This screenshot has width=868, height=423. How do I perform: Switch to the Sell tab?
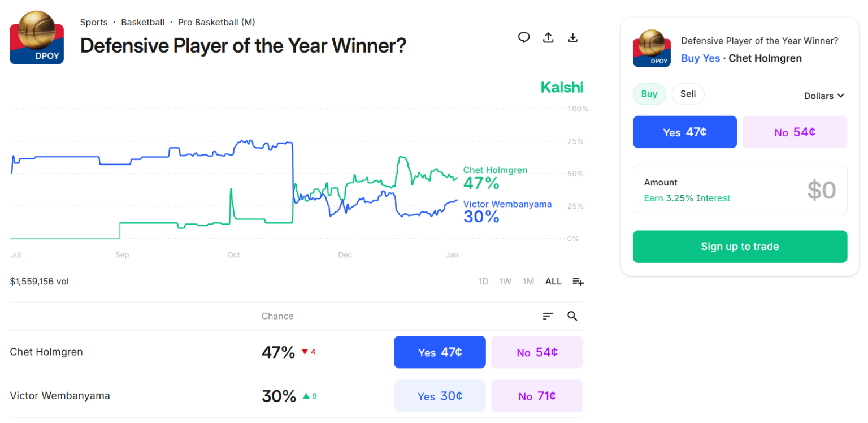[x=688, y=94]
